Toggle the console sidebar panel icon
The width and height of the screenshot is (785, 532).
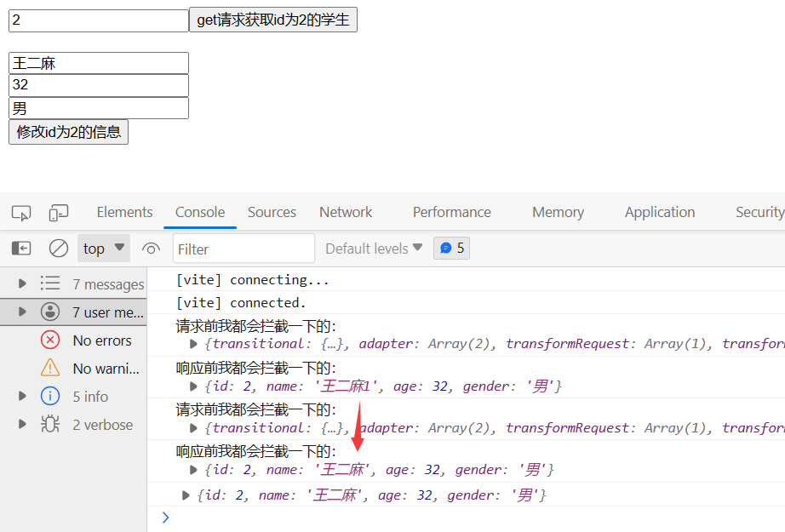coord(21,249)
